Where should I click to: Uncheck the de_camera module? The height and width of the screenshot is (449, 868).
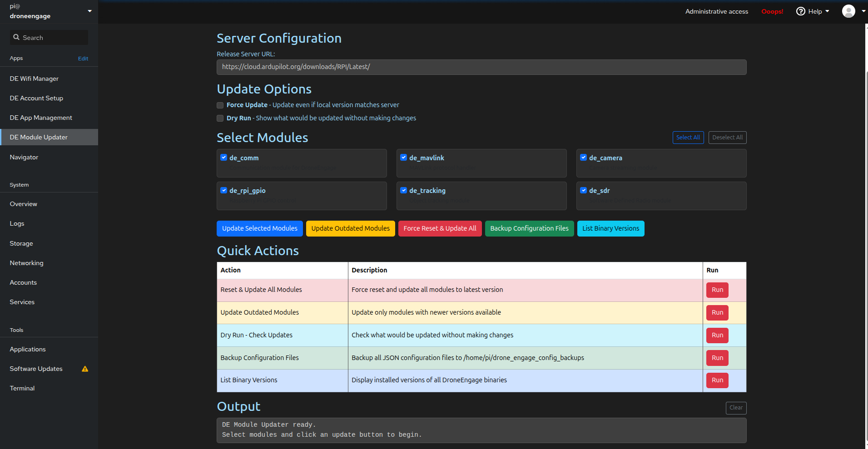click(x=584, y=157)
